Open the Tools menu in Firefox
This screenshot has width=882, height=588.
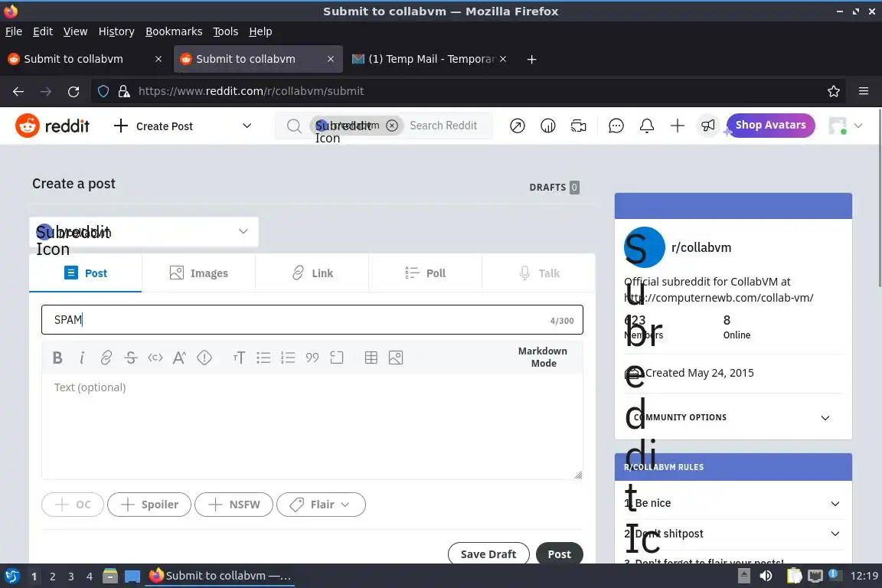tap(226, 31)
